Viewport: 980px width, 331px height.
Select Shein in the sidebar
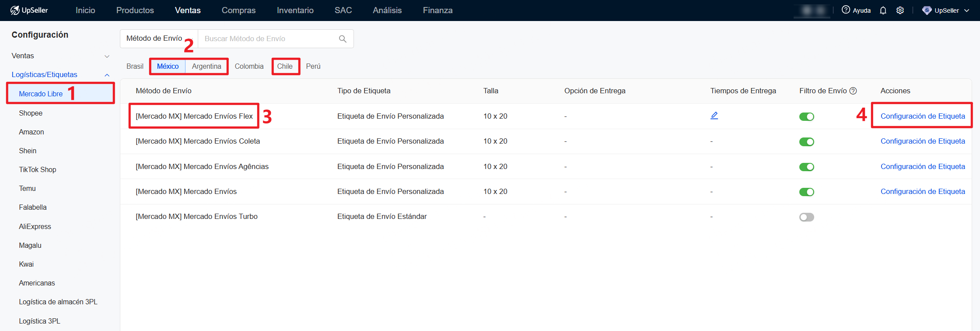tap(28, 151)
